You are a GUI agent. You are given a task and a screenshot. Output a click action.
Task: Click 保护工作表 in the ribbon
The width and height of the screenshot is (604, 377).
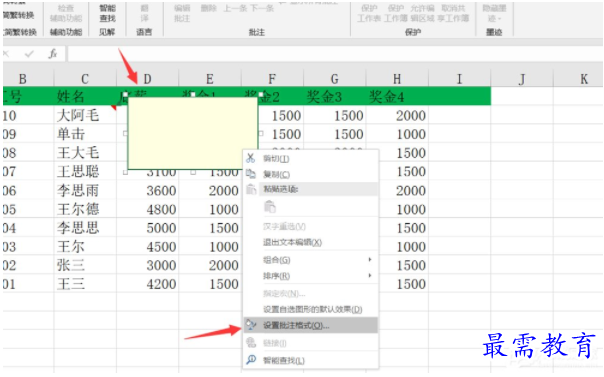click(x=369, y=13)
